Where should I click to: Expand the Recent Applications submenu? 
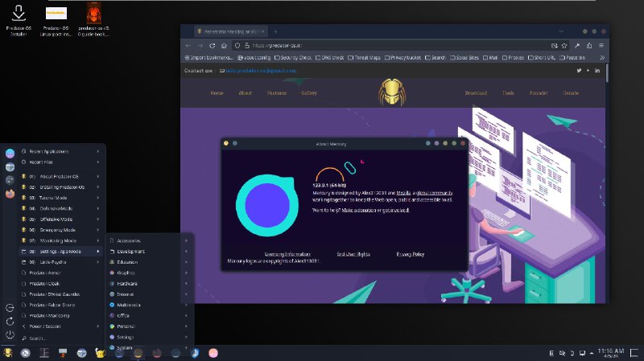[x=61, y=151]
